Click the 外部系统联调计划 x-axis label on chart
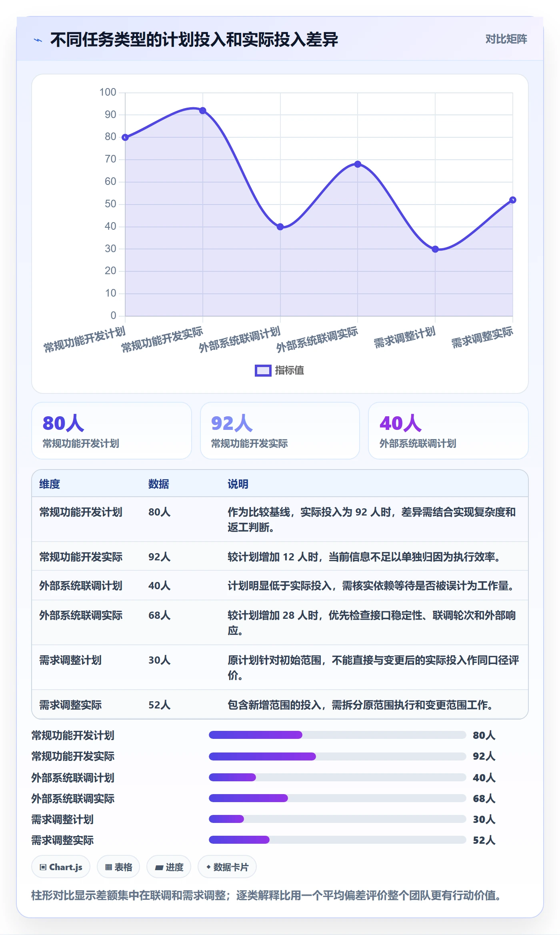This screenshot has width=560, height=935. (240, 339)
